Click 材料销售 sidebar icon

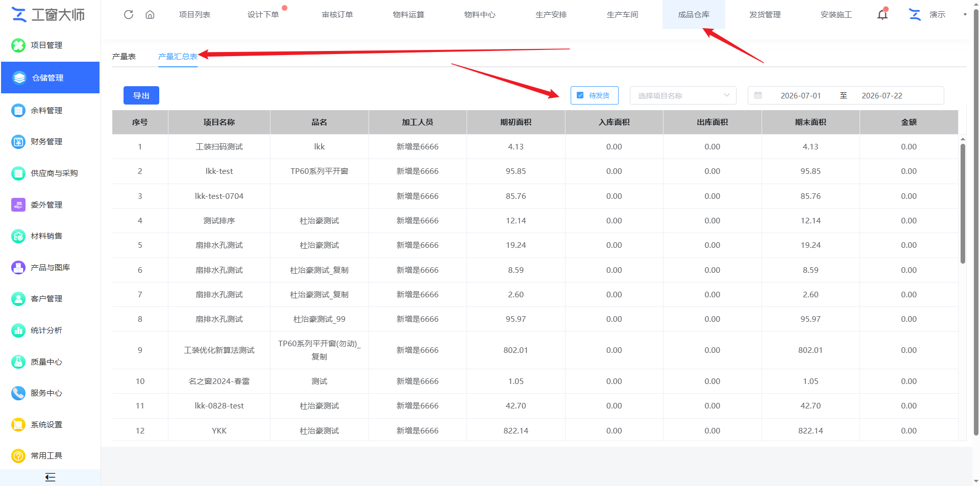(18, 236)
